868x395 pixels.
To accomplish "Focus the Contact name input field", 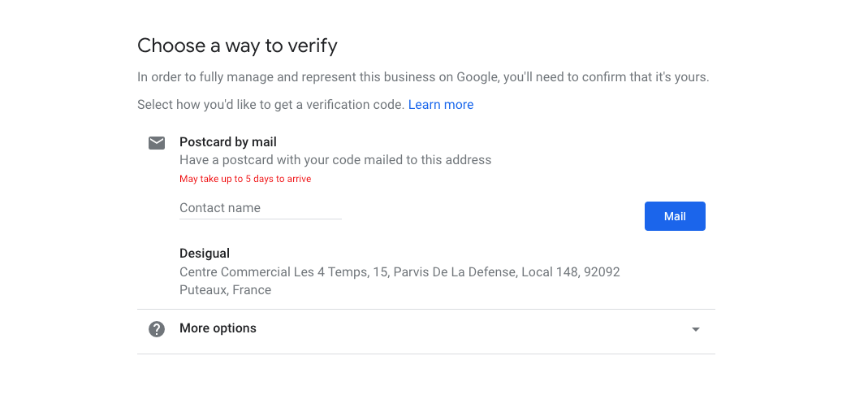I will point(261,208).
